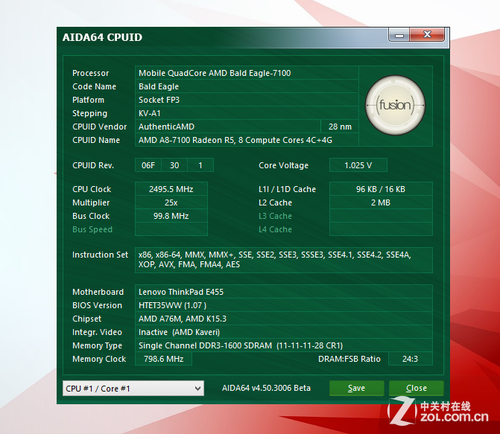Click the Bus Clock 99.8 MHz value
Viewport: 500px width, 434px height.
171,216
